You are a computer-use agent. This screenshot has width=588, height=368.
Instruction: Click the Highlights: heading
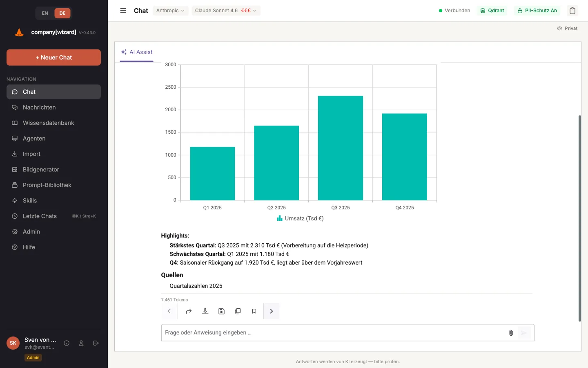(x=175, y=236)
